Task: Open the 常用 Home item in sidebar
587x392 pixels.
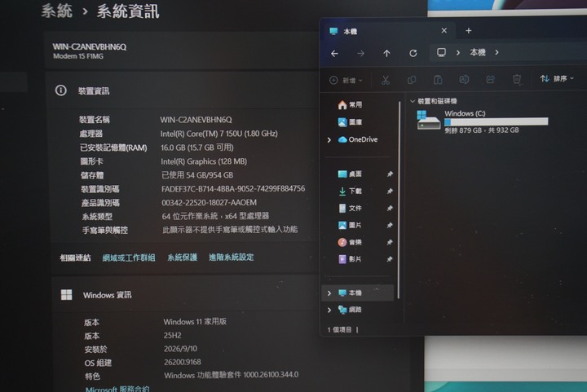Action: point(350,105)
